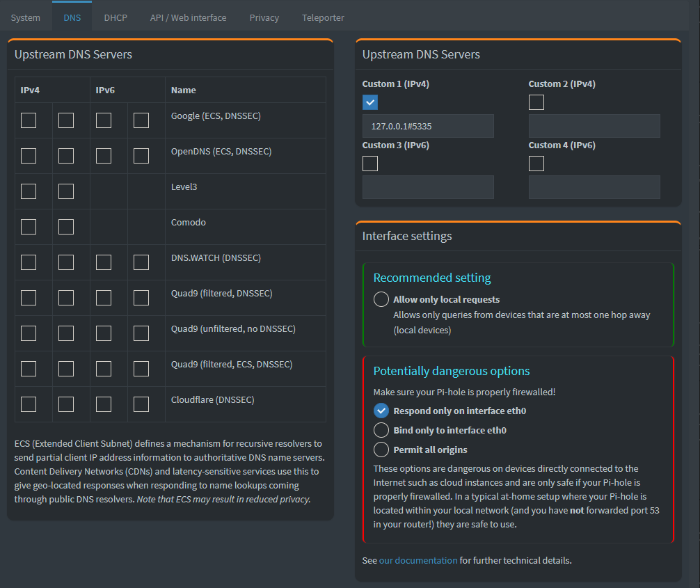Enable Google primary IPv4 checkbox
This screenshot has width=700, height=588.
tap(29, 120)
